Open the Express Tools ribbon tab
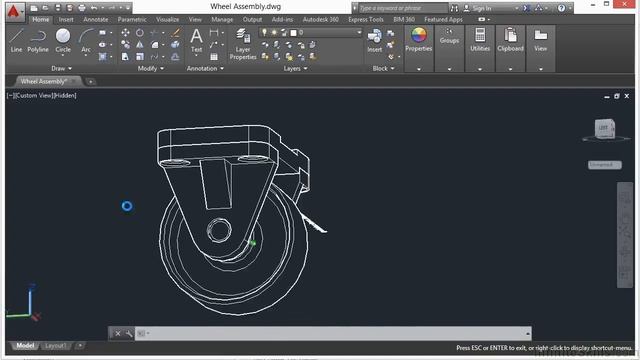Screen dimensions: 640x360 (366, 19)
